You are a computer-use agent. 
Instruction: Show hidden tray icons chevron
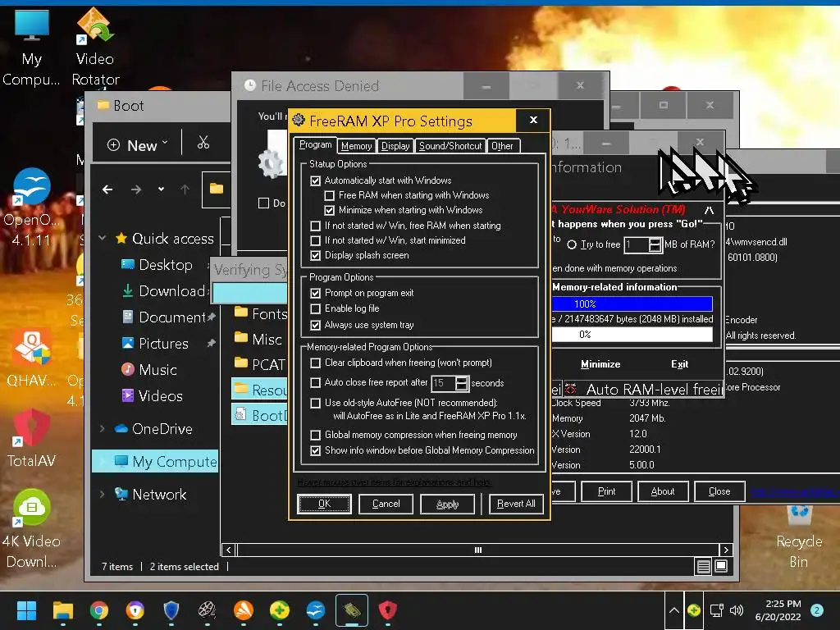pyautogui.click(x=674, y=610)
